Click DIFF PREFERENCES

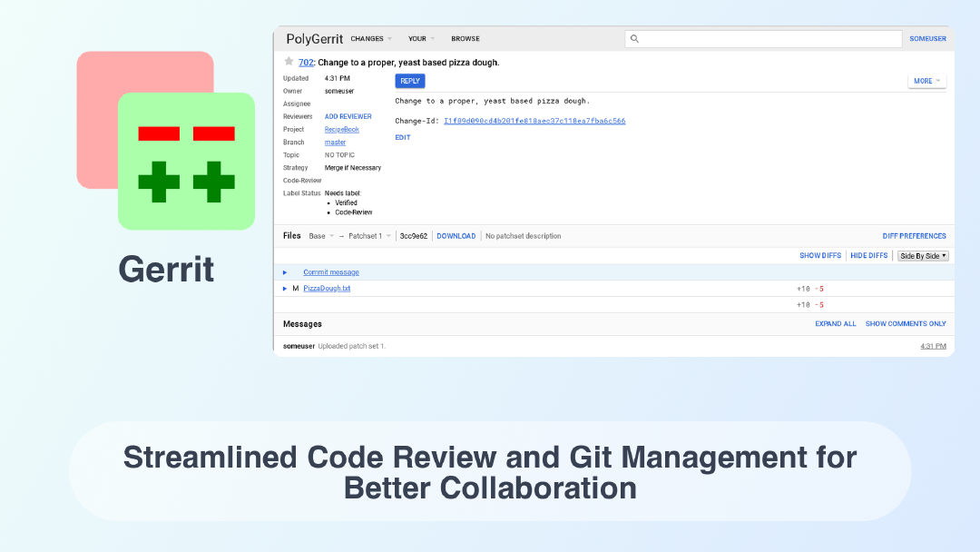click(914, 236)
